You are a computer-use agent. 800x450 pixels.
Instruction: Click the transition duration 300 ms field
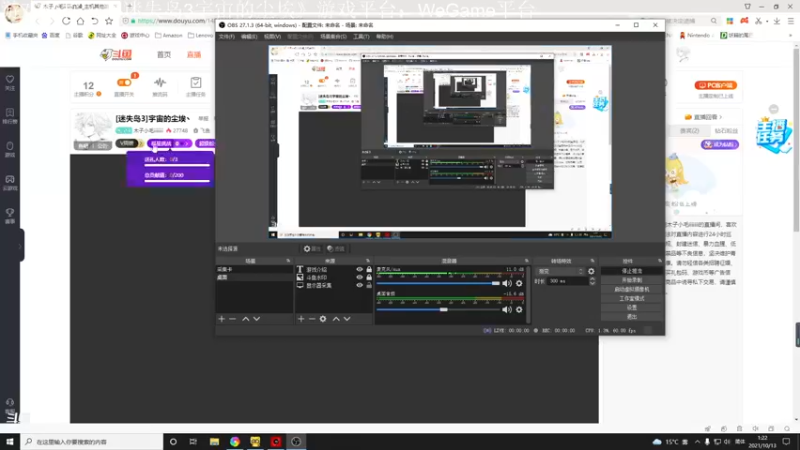coord(567,281)
